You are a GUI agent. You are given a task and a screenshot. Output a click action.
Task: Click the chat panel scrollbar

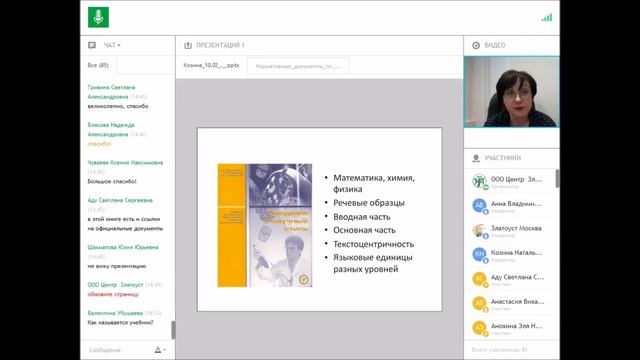click(173, 329)
